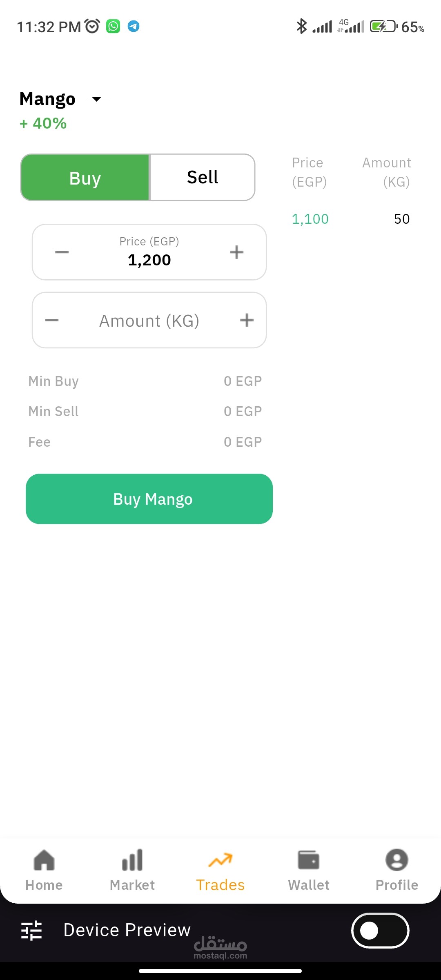Tap the Telegram notification icon
Viewport: 441px width, 980px height.
pyautogui.click(x=134, y=27)
